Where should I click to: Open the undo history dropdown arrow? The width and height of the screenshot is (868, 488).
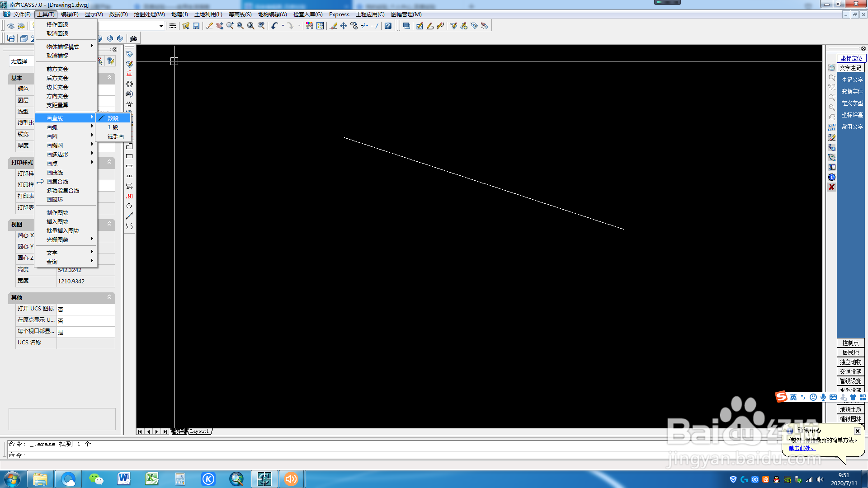[x=283, y=26]
